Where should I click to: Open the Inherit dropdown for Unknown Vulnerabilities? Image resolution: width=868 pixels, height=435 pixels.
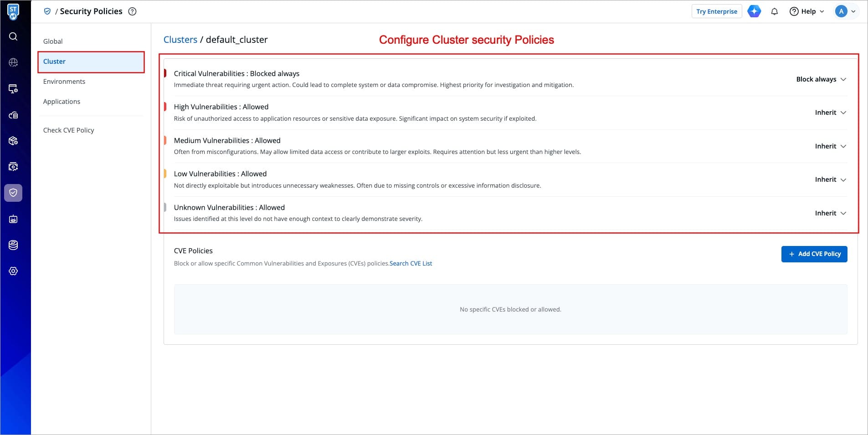[x=830, y=213]
